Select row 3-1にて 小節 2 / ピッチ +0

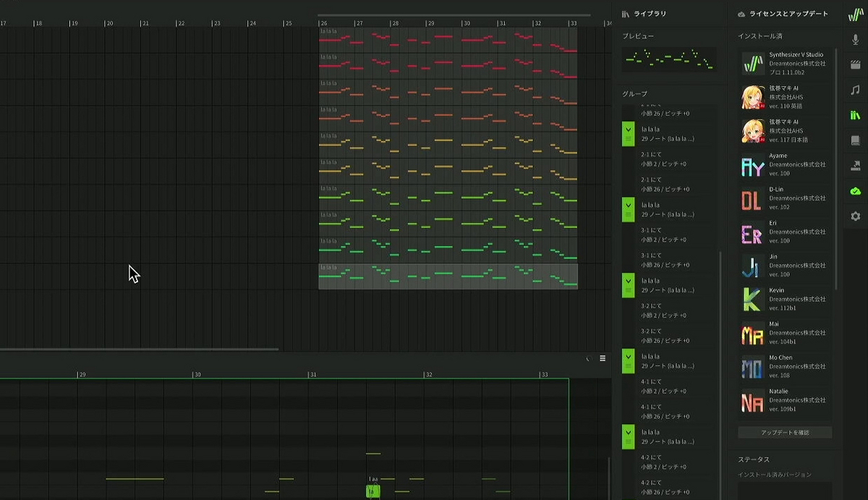coord(671,235)
